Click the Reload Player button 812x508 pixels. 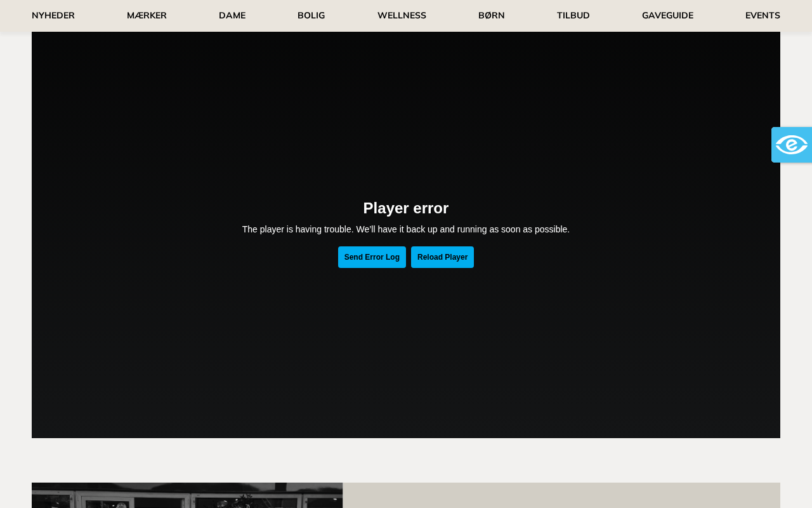(x=442, y=257)
